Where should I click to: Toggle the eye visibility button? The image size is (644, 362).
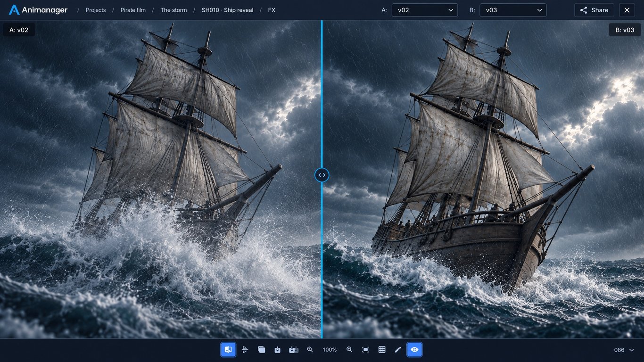coord(414,350)
